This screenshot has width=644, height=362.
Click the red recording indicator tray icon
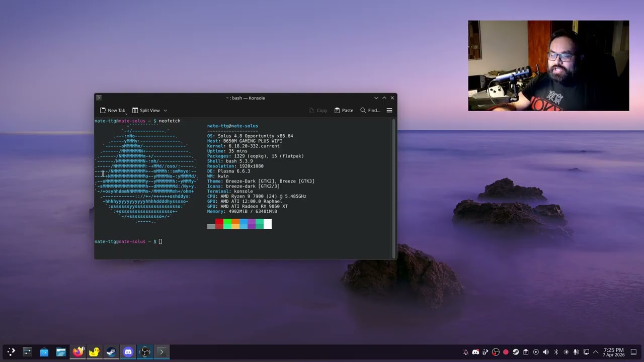point(506,352)
